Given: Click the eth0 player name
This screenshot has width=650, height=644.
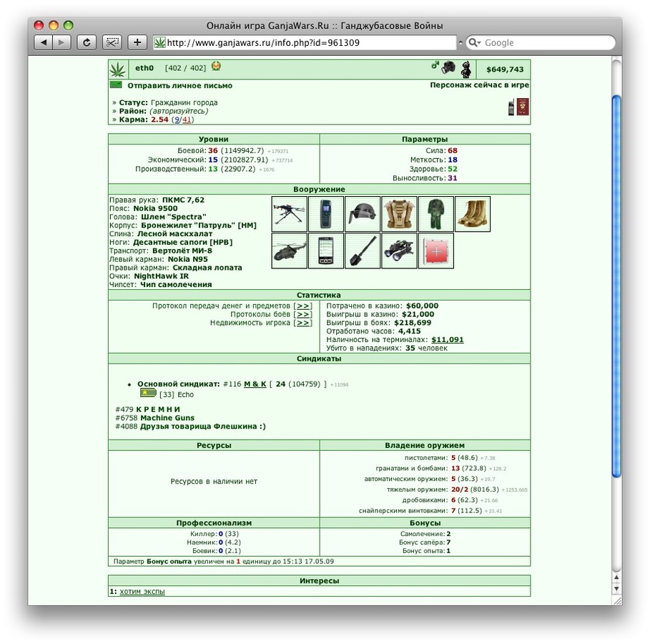Looking at the screenshot, I should click(x=144, y=68).
